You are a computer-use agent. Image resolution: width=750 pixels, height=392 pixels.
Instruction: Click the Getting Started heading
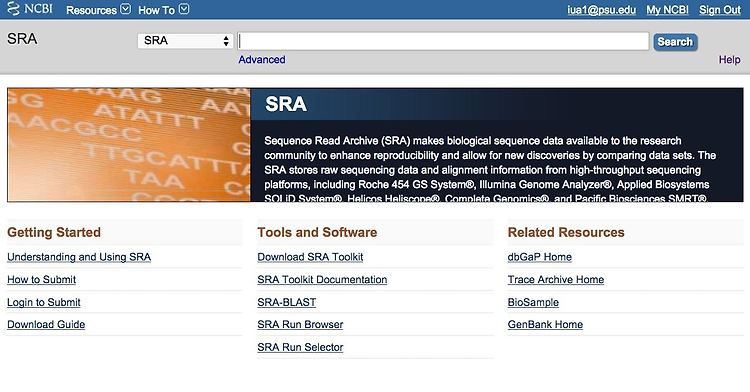[x=54, y=232]
